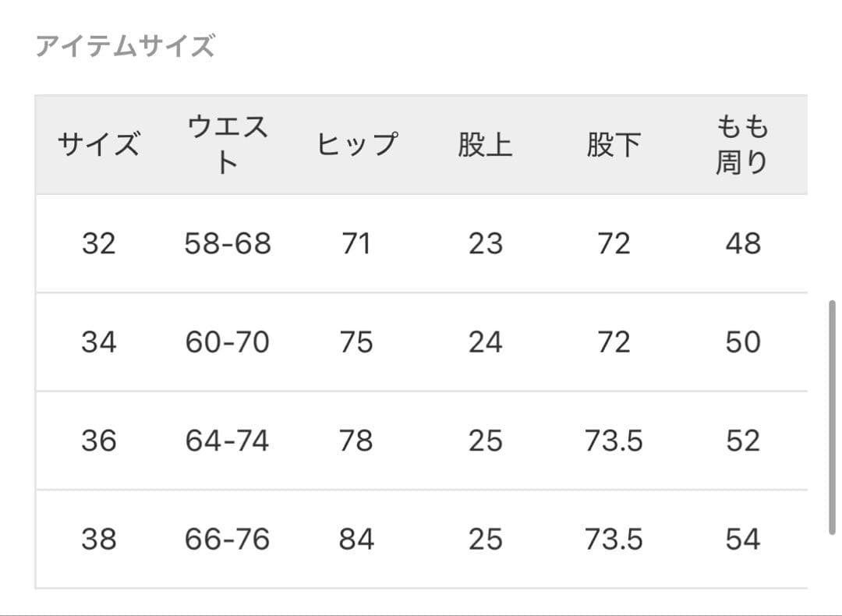The height and width of the screenshot is (616, 842).
Task: Select the size 36 row label
Action: pos(98,441)
